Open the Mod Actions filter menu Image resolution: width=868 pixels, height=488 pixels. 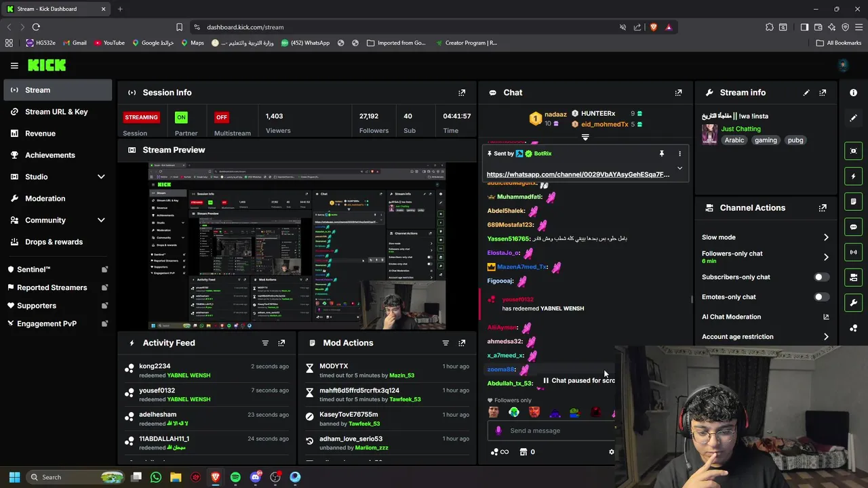coord(446,343)
